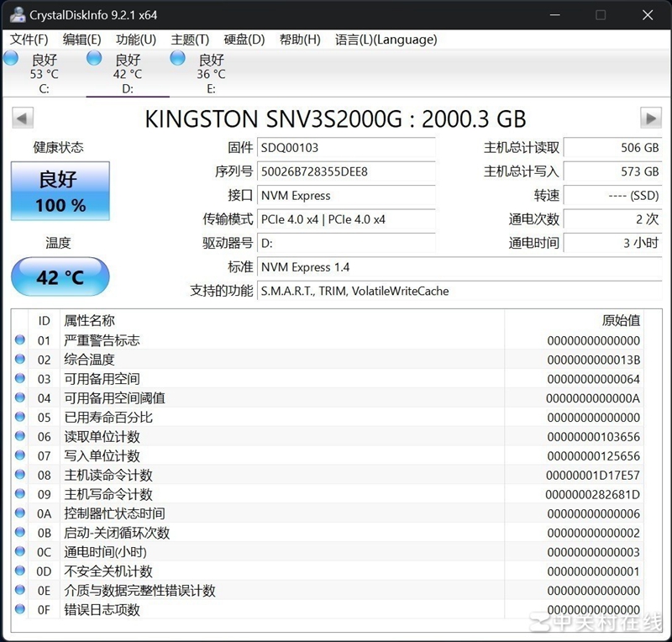672x642 pixels.
Task: Open the 功能(U) menu
Action: point(136,39)
